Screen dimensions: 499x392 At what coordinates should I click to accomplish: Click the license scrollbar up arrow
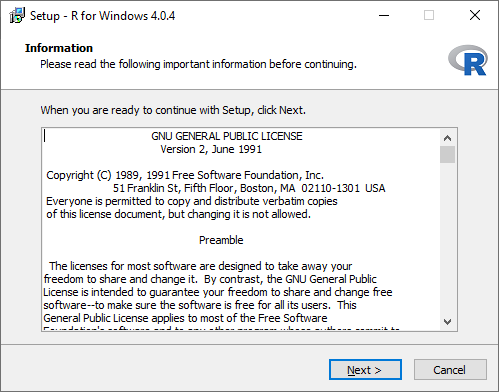447,138
